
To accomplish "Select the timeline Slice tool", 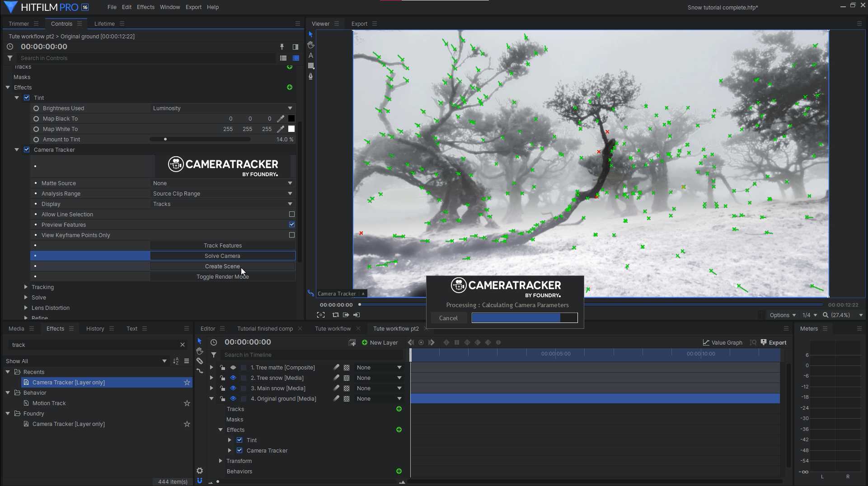I will 199,361.
